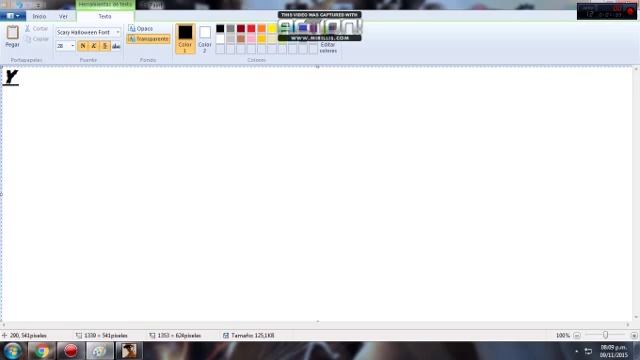Viewport: 640px width, 360px height.
Task: Click the Paint taskbar icon
Action: (x=100, y=351)
